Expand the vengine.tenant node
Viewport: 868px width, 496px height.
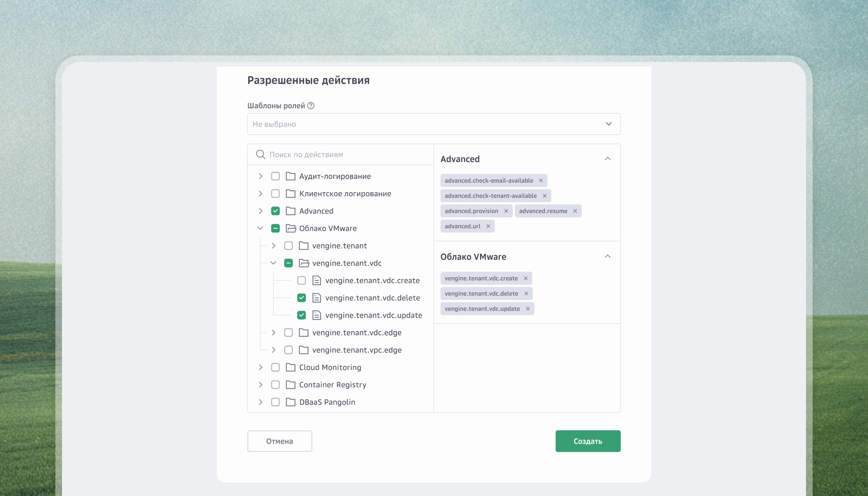[273, 246]
